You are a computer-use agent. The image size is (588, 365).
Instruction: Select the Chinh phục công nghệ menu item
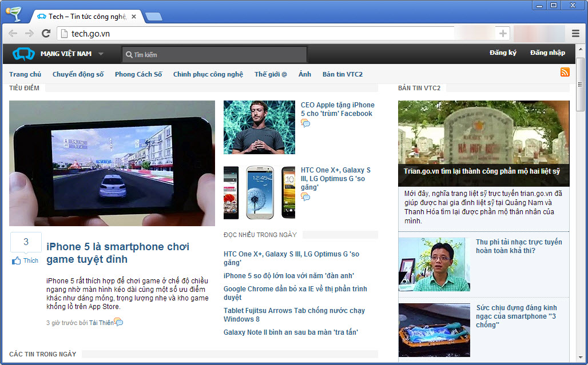(x=208, y=74)
